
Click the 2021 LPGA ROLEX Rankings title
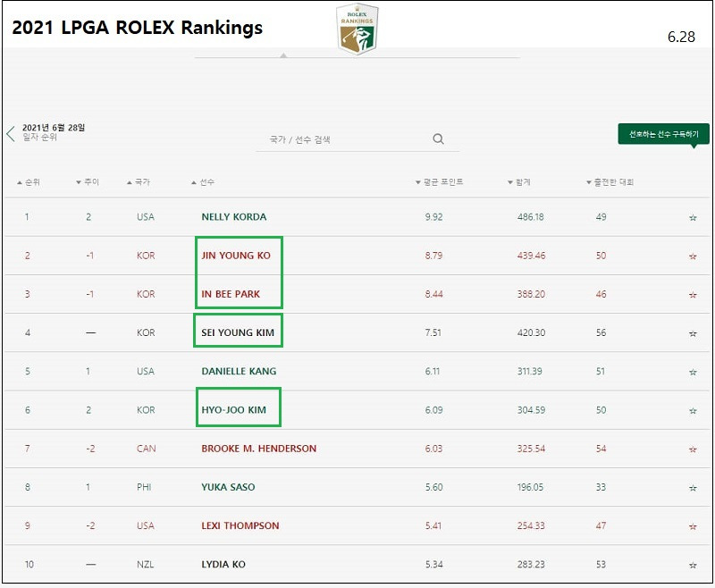tap(138, 28)
